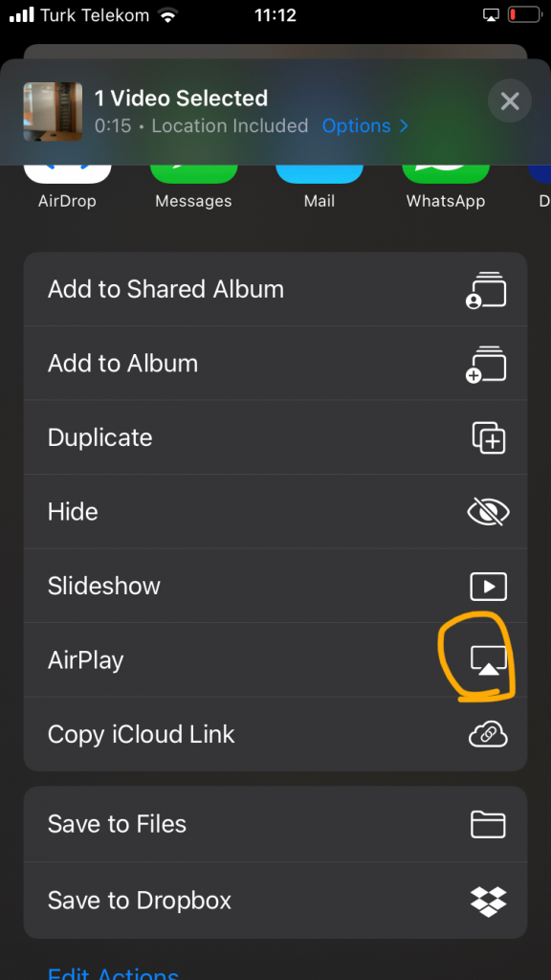Tap the selected video thumbnail
The image size is (551, 980).
pos(54,112)
